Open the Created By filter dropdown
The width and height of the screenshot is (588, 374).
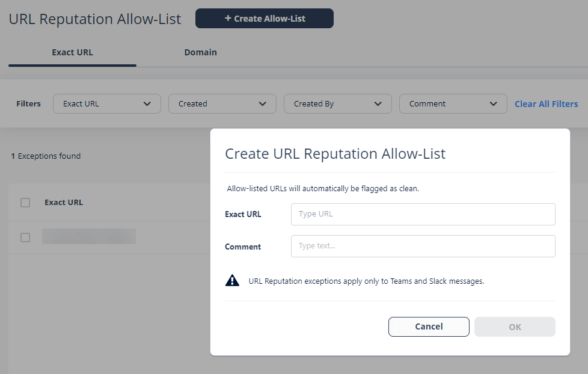click(338, 103)
